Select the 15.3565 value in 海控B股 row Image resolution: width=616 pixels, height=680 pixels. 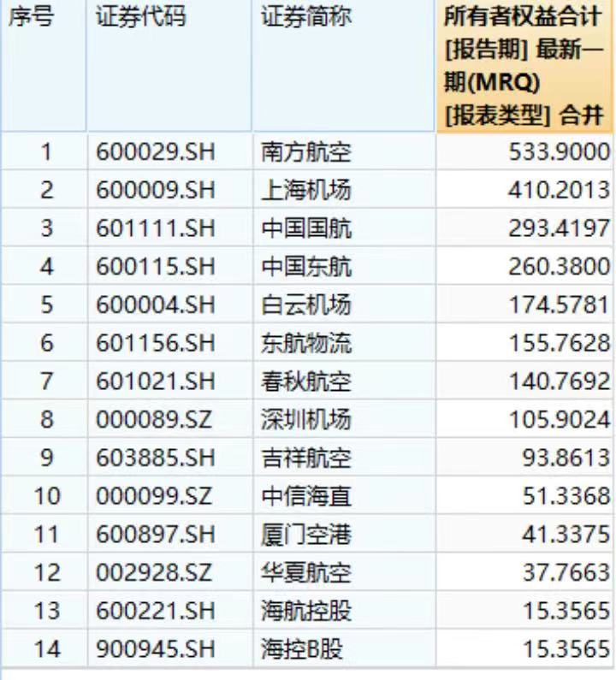[x=566, y=649]
